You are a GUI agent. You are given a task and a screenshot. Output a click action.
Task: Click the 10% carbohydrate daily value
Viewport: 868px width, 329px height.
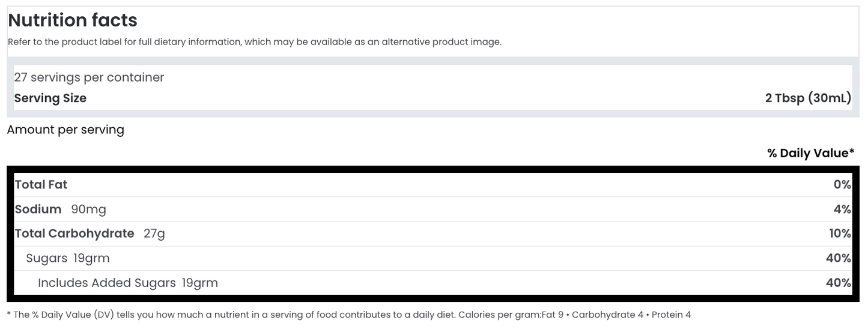point(840,234)
